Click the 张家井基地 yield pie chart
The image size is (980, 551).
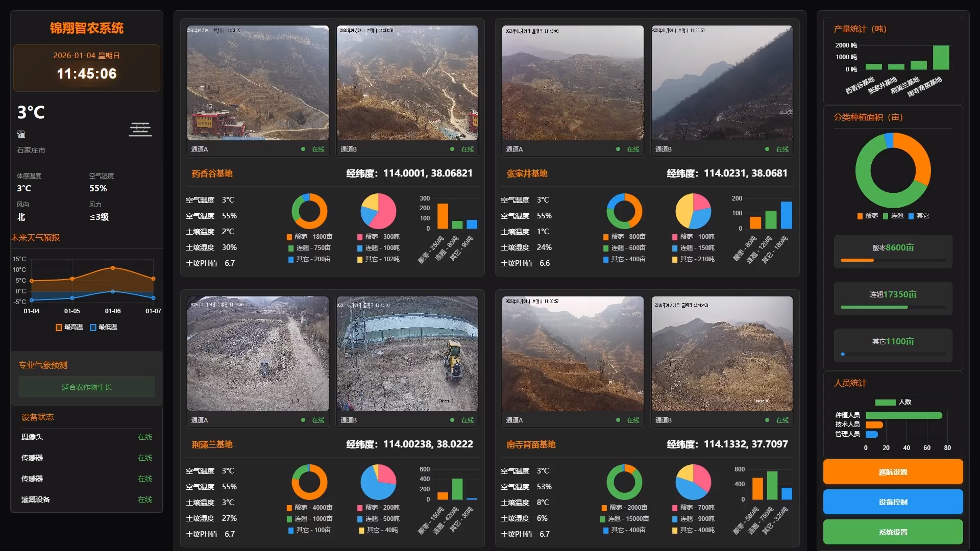(693, 211)
